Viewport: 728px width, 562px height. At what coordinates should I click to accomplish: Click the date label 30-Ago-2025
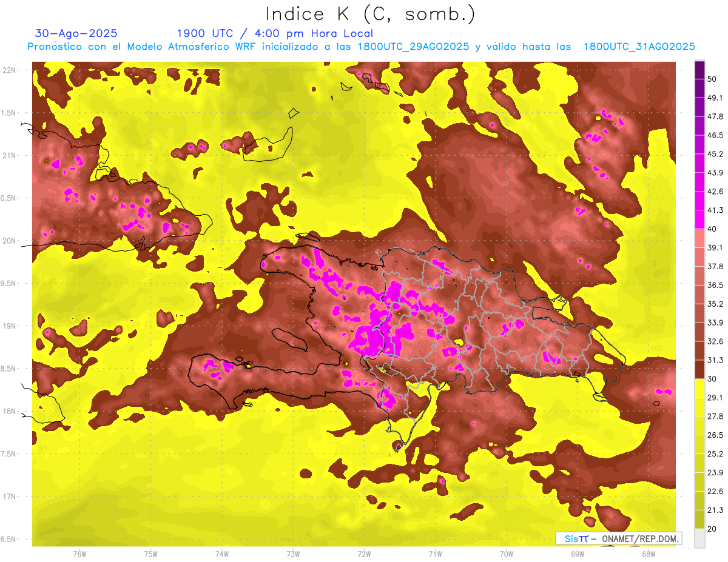tap(76, 33)
